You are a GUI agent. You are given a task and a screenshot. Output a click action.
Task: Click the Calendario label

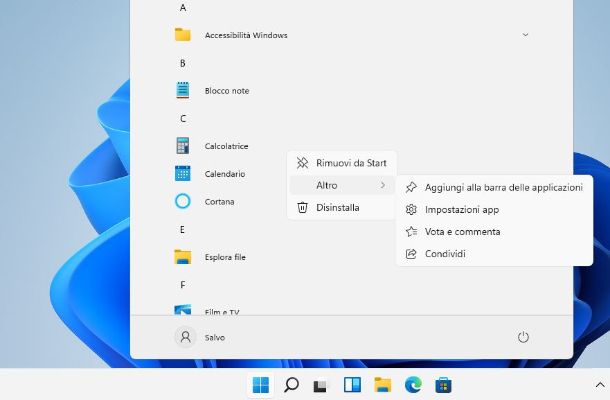[225, 174]
